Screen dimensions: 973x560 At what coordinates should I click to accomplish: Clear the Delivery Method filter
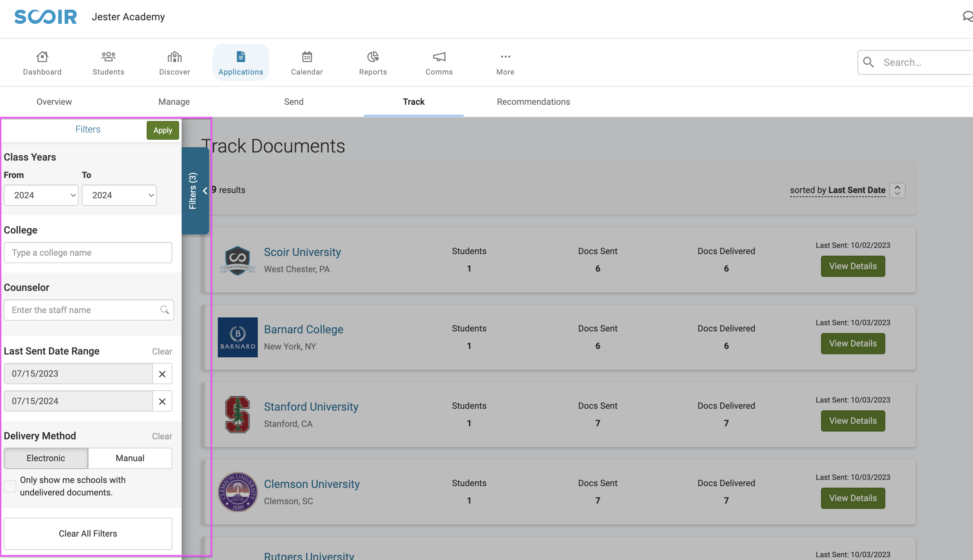162,436
